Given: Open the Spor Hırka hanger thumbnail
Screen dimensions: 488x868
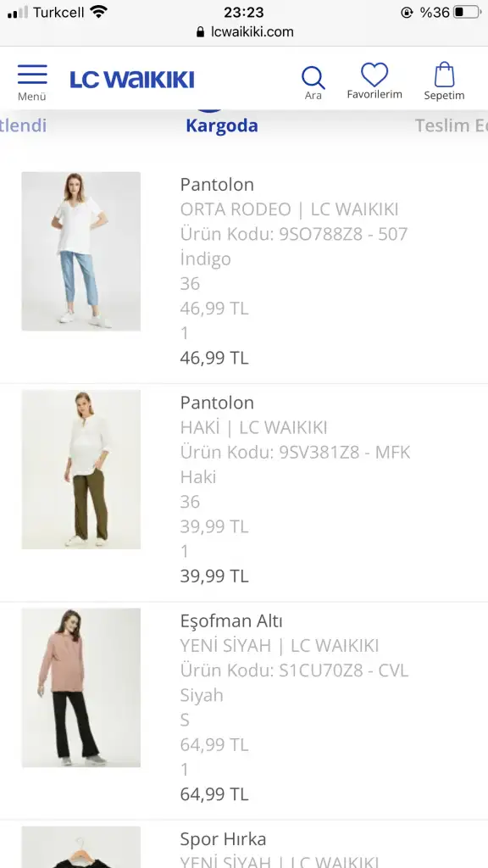Looking at the screenshot, I should click(x=80, y=847).
